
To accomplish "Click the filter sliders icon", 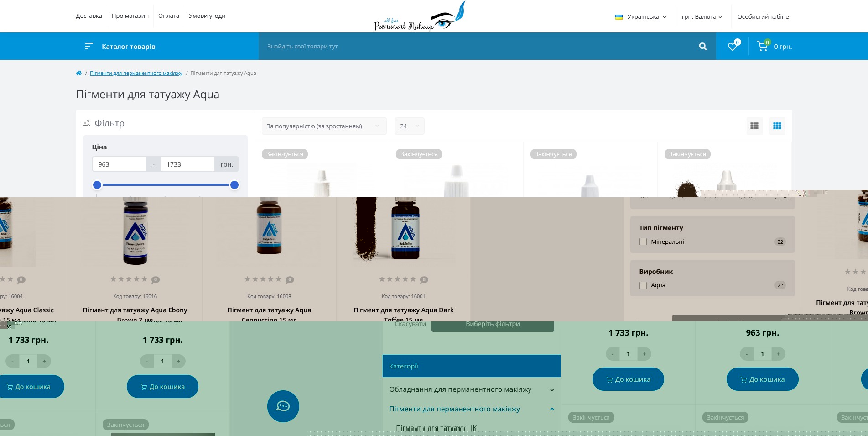I will pos(87,123).
